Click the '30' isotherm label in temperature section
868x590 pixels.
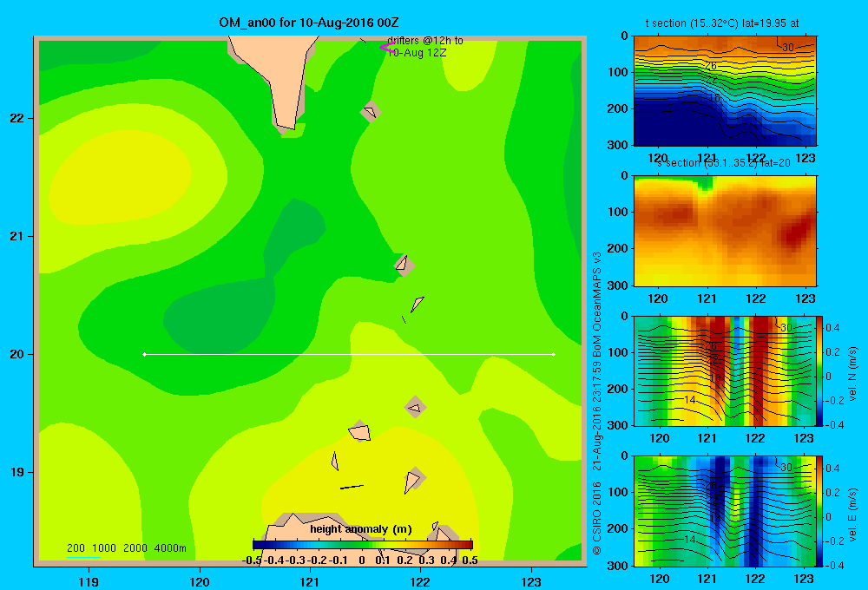click(788, 47)
